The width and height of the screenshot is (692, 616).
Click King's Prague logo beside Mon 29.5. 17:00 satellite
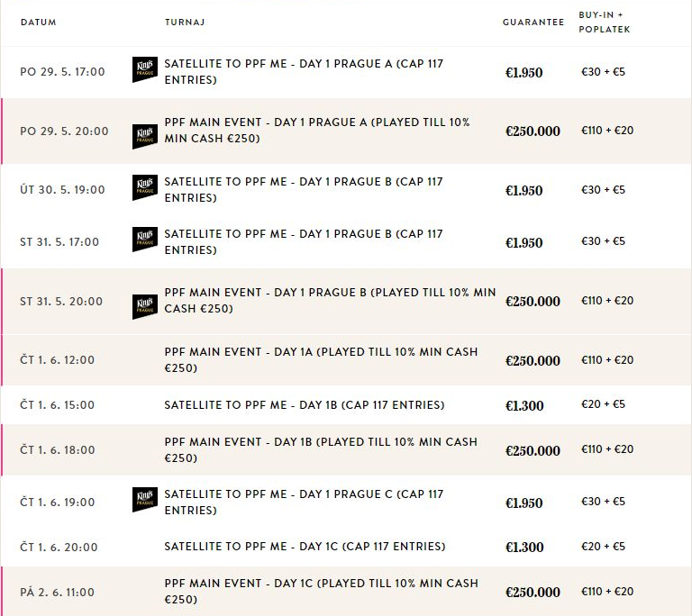pos(145,69)
